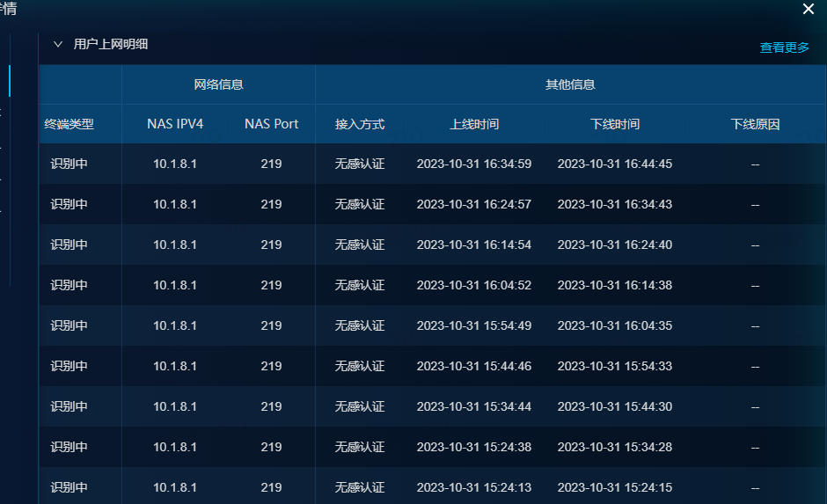Select the row with online time 15:24:13
Image resolution: width=827 pixels, height=504 pixels.
click(x=474, y=487)
